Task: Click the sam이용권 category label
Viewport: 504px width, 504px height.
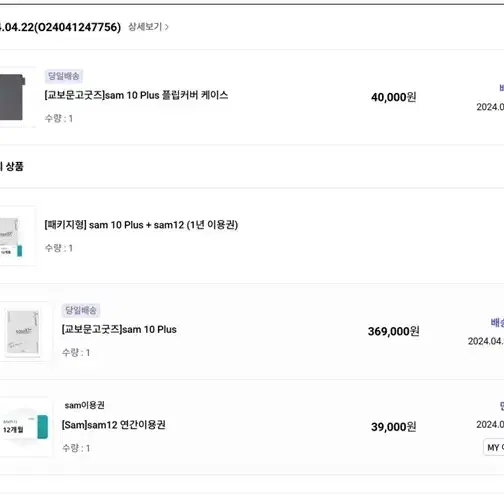Action: (84, 405)
